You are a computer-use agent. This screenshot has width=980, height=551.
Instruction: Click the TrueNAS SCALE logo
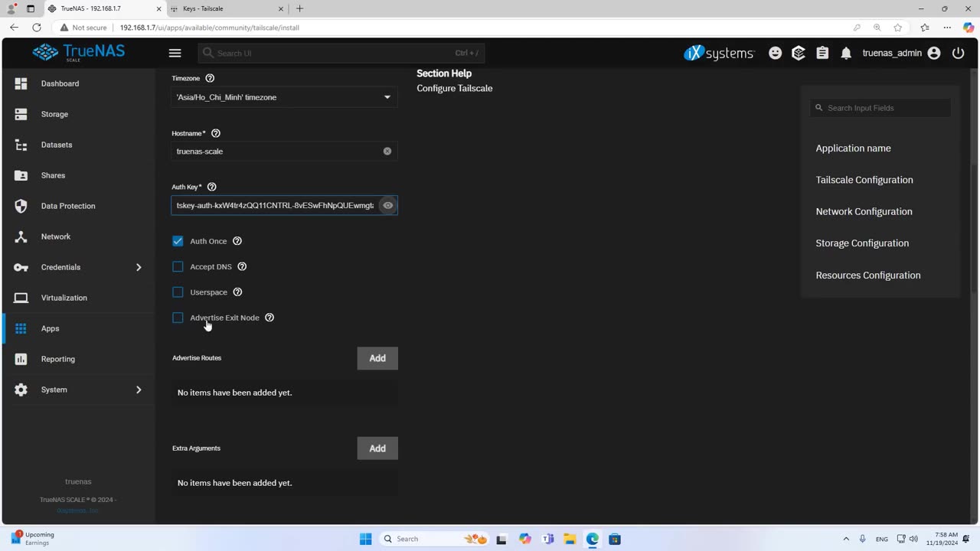(x=79, y=53)
